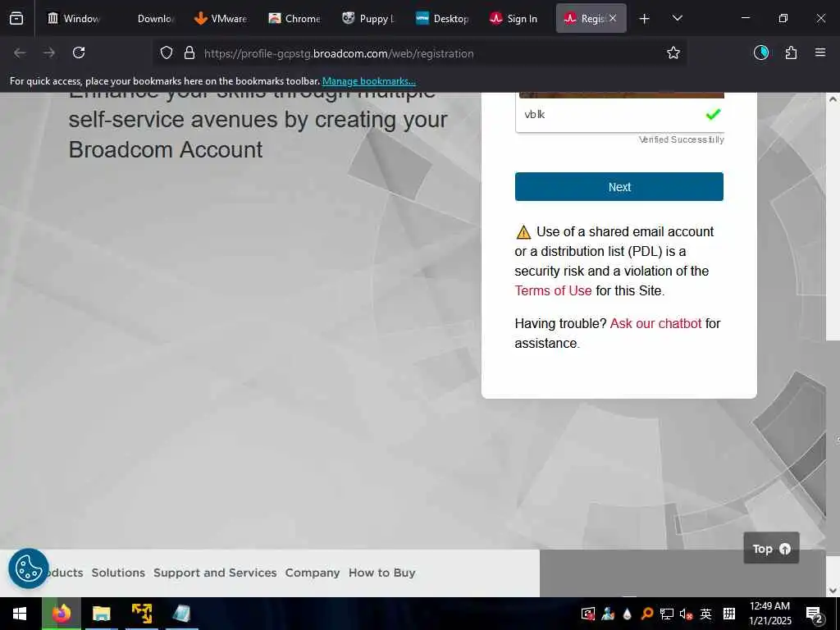Open the IME keyboard pad icon
The image size is (840, 630).
point(729,614)
